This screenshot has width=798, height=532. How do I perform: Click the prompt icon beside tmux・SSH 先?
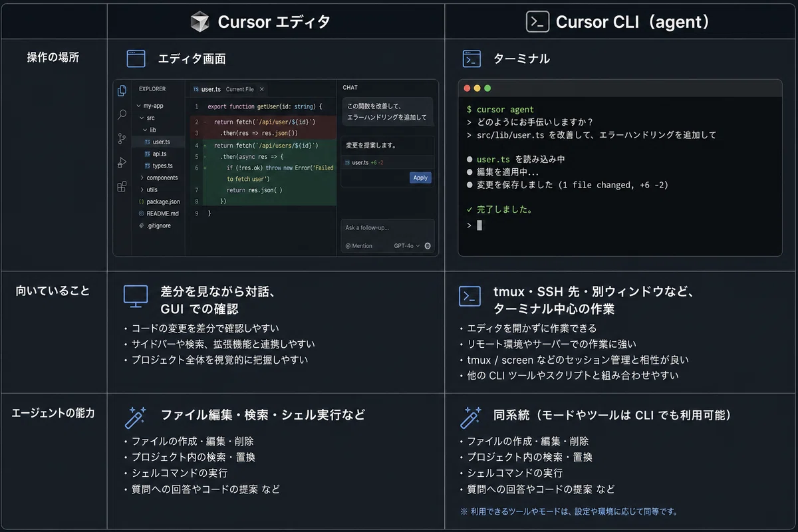point(469,296)
